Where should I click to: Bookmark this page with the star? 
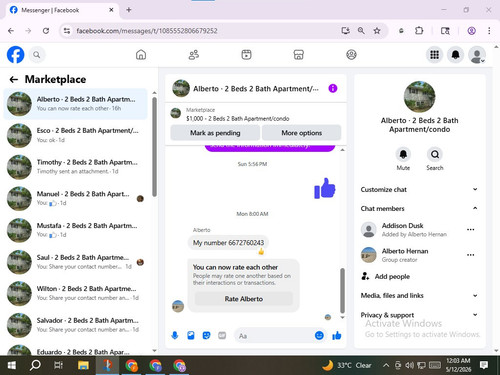[377, 31]
